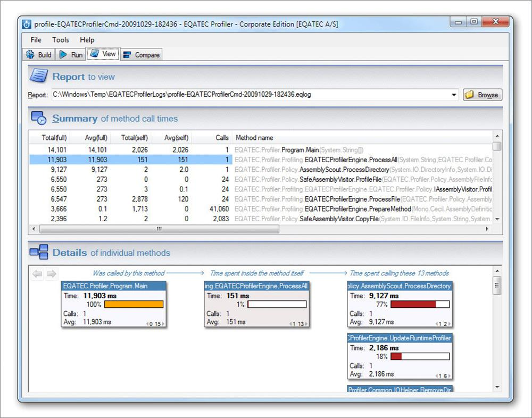This screenshot has height=418, width=532.
Task: Open the File menu
Action: [36, 40]
